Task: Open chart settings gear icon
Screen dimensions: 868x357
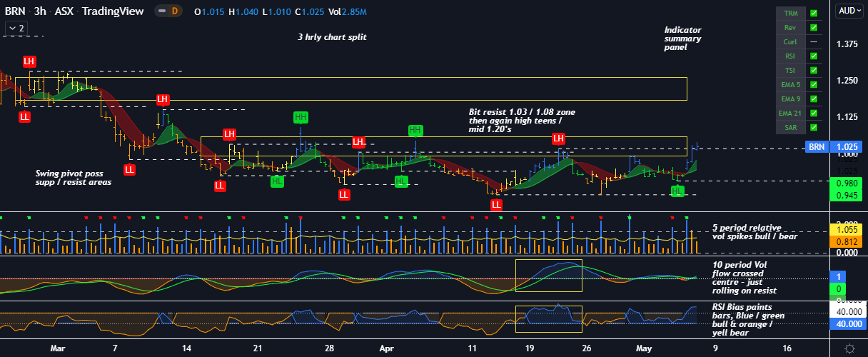Action: 849,348
